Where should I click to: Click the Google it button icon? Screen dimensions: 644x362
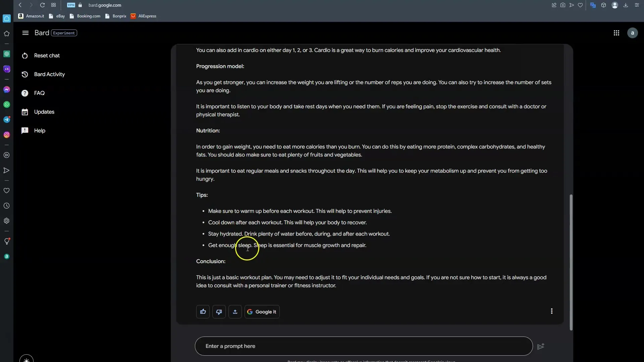click(250, 312)
